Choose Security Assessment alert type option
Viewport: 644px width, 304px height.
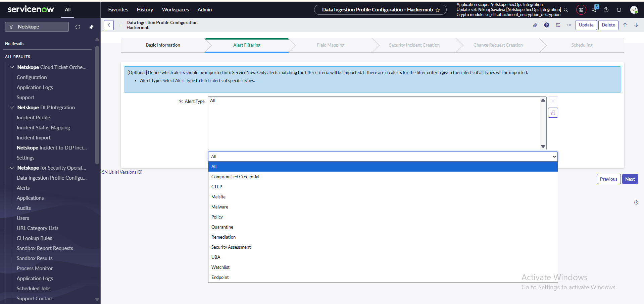tap(383, 247)
